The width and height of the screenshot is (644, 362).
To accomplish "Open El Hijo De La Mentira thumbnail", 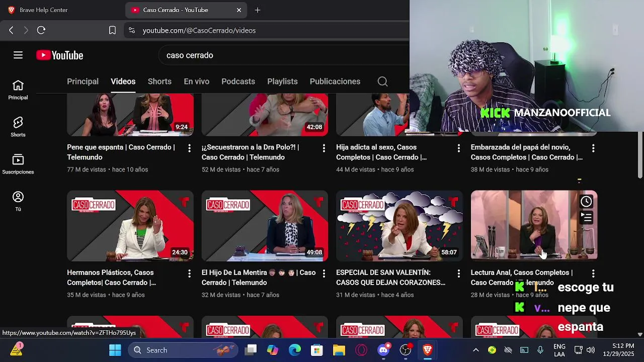I will (265, 226).
